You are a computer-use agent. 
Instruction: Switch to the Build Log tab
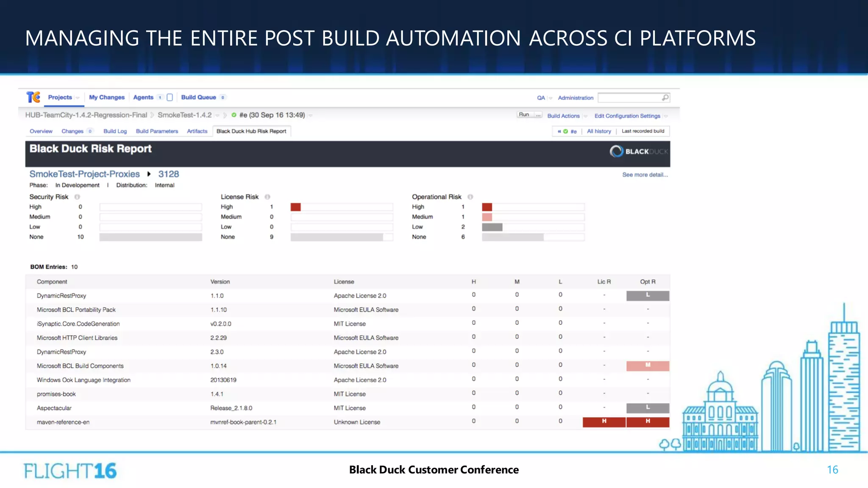pos(115,131)
